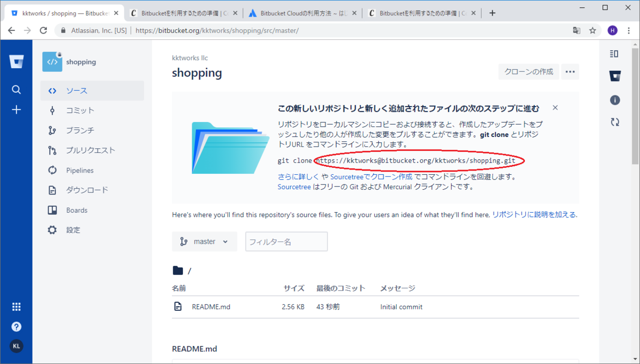
Task: Select the Bitbucket icon in the right sidebar
Action: (x=614, y=76)
